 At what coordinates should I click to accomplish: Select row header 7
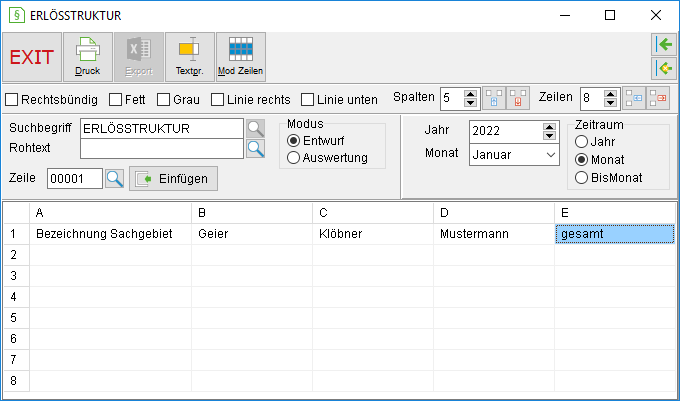16,360
